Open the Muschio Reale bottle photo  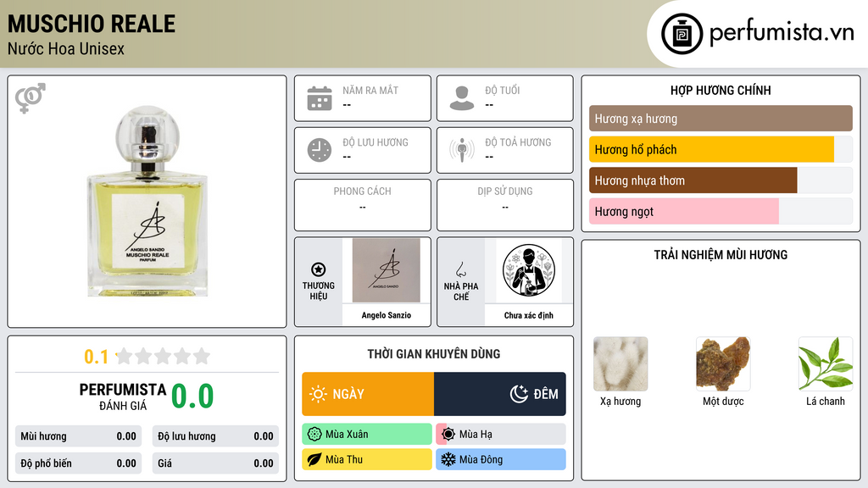147,202
